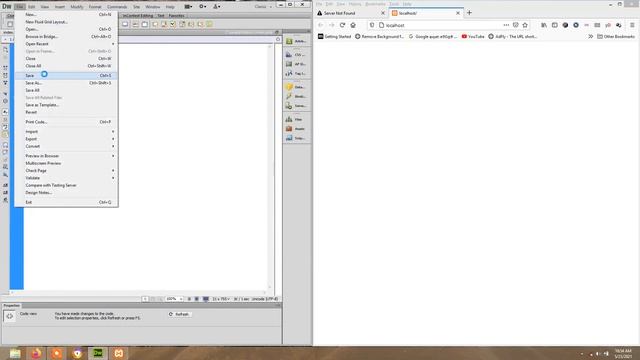
Task: Open the Tag Inspector panel icon
Action: pyautogui.click(x=296, y=73)
